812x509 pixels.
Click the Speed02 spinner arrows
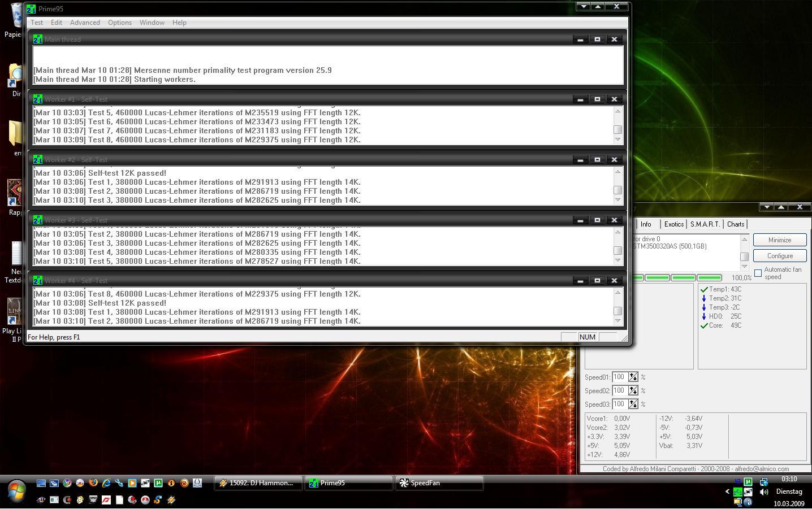[633, 390]
